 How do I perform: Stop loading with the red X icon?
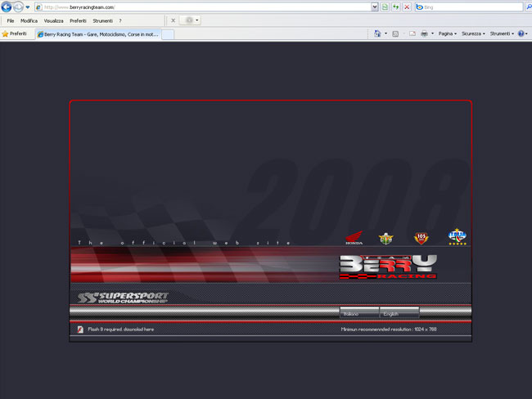(x=407, y=7)
